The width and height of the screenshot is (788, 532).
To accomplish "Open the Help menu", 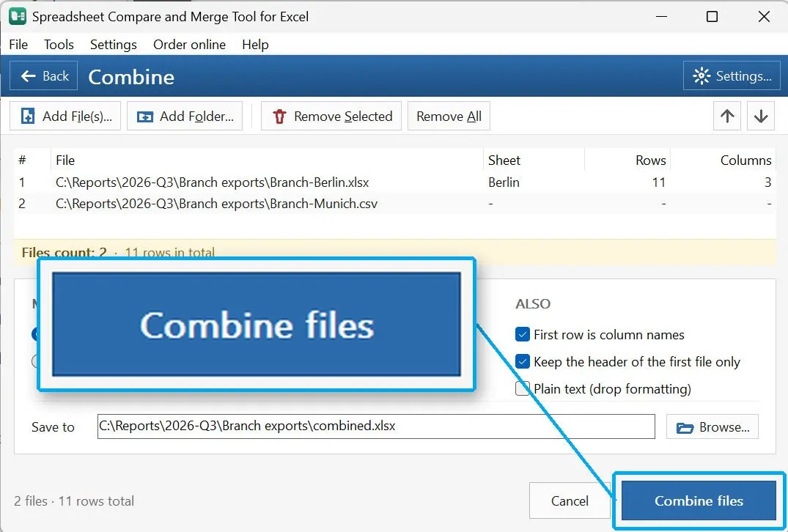I will pos(255,44).
